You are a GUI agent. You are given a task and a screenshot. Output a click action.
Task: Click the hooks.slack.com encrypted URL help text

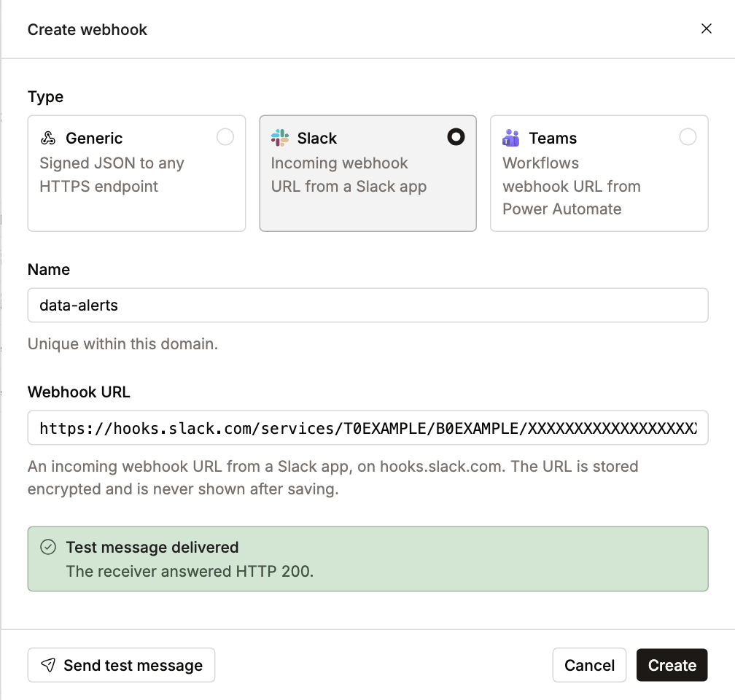click(332, 478)
